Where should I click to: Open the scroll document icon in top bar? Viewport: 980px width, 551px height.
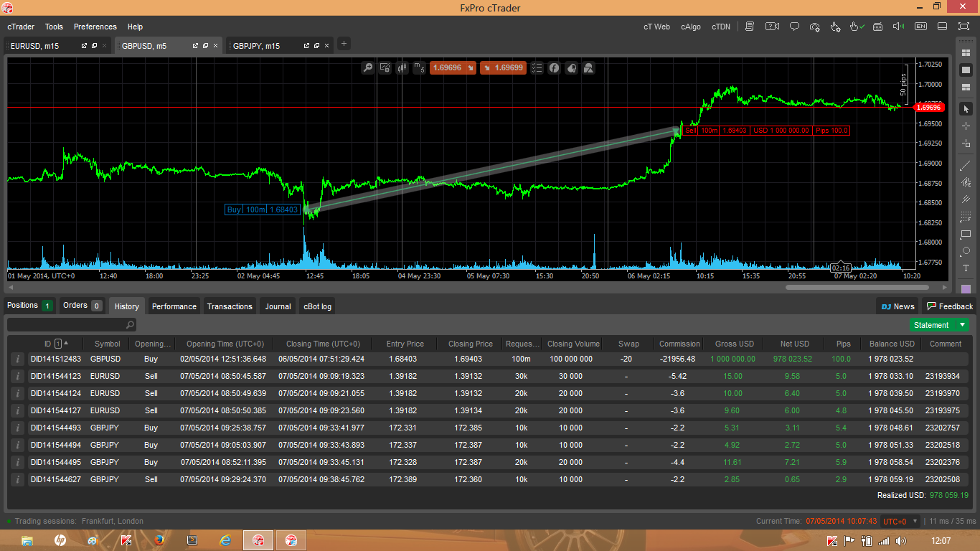[750, 27]
